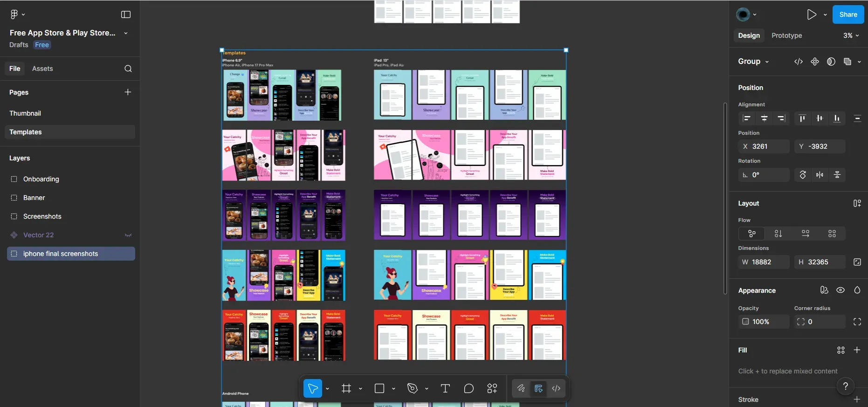Use selection as mask
Screen dimensions: 868x407
[831, 62]
